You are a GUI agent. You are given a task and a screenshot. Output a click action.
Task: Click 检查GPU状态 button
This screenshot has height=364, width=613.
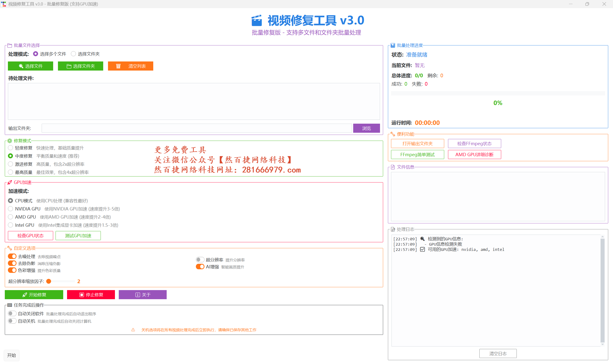(30, 236)
